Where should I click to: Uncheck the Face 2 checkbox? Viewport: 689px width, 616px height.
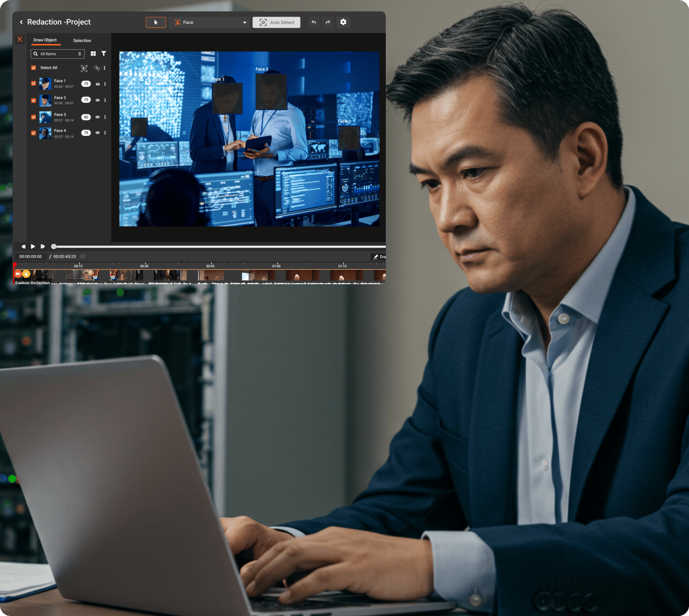coord(34,100)
